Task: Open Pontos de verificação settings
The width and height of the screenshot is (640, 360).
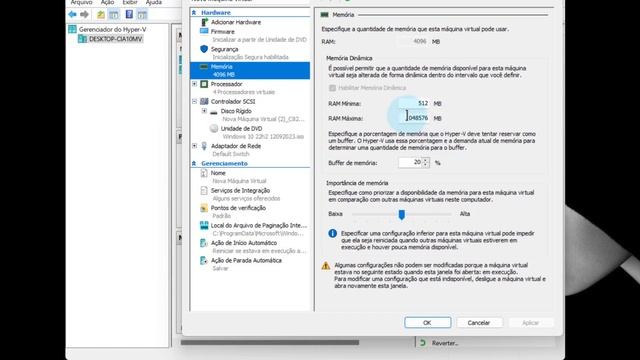Action: click(238, 208)
